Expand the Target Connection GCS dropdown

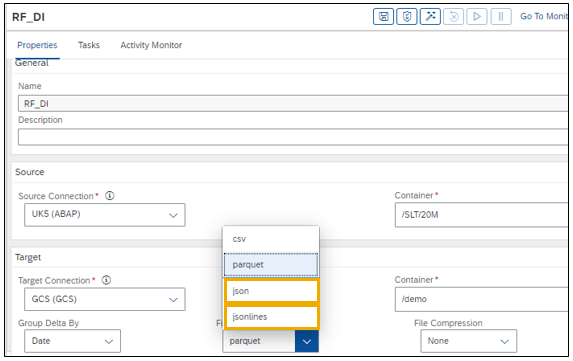coord(105,299)
